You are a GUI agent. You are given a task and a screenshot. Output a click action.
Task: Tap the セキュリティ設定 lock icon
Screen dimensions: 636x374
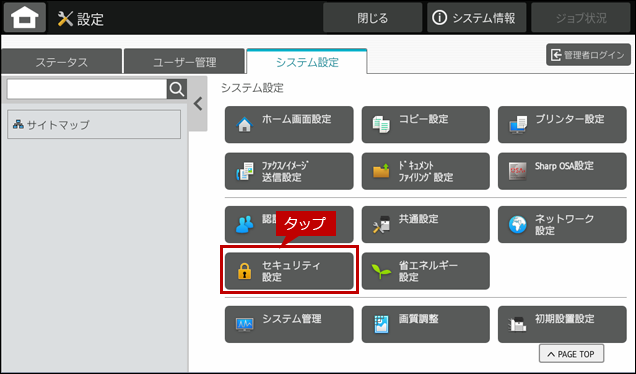click(245, 271)
